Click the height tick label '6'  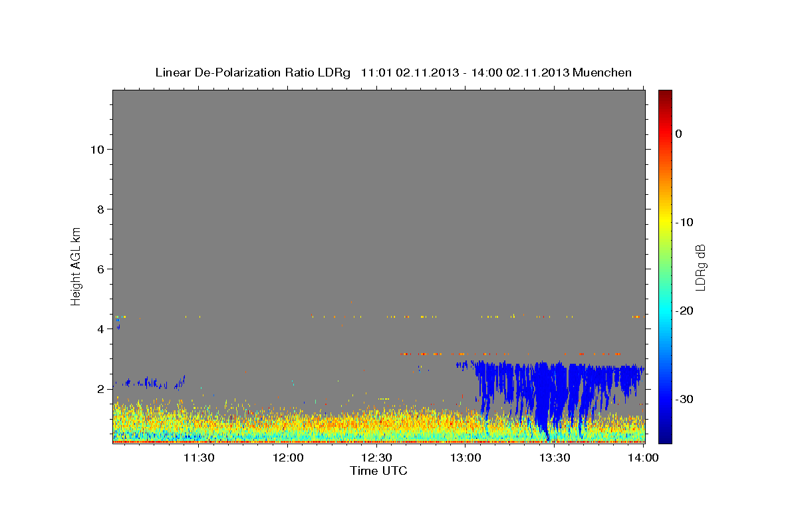coord(101,269)
